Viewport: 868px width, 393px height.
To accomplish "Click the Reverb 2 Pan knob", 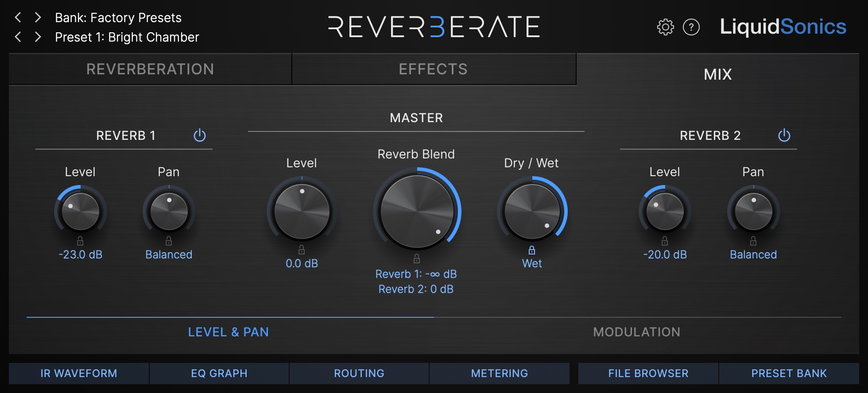I will pyautogui.click(x=754, y=212).
